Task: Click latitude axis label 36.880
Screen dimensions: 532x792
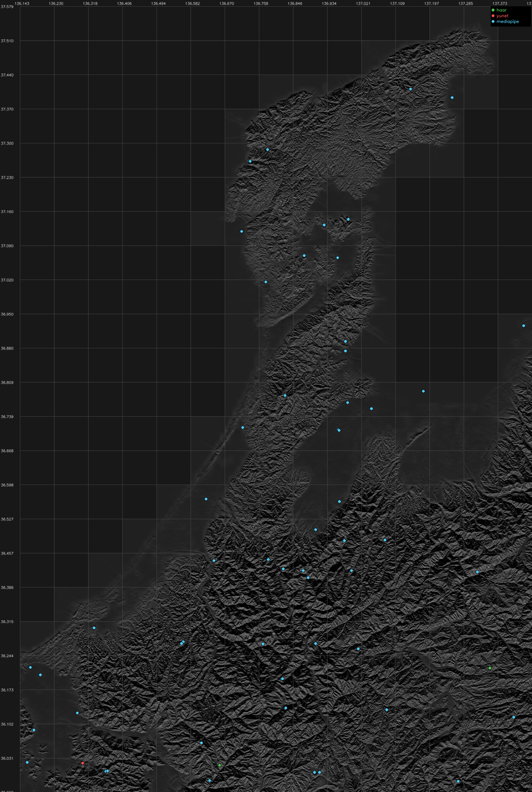Action: point(7,348)
